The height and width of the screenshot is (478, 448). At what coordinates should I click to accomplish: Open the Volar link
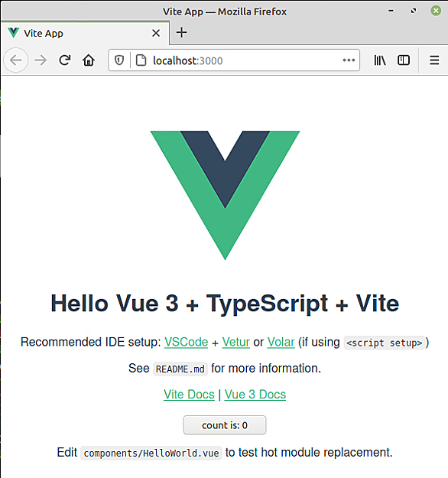click(281, 342)
